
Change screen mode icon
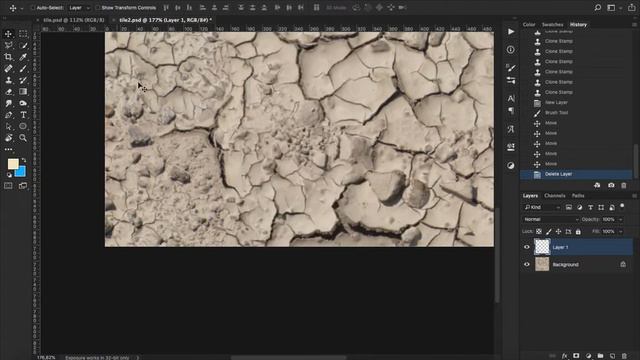[x=23, y=186]
